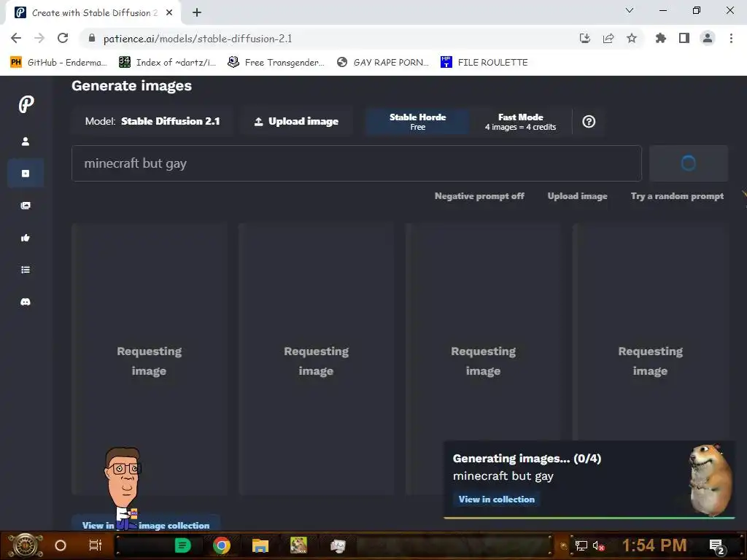Expand the tab search chevron
This screenshot has height=560, width=747.
pos(630,10)
